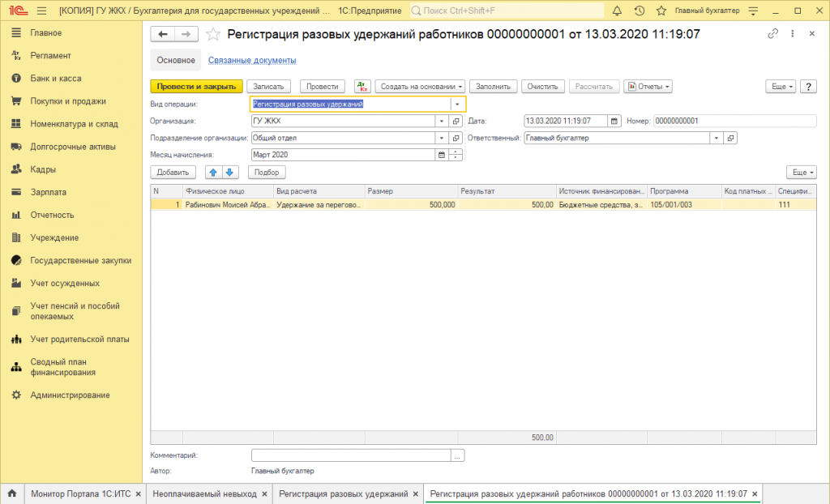
Task: Open the notifications bell icon
Action: coord(618,11)
